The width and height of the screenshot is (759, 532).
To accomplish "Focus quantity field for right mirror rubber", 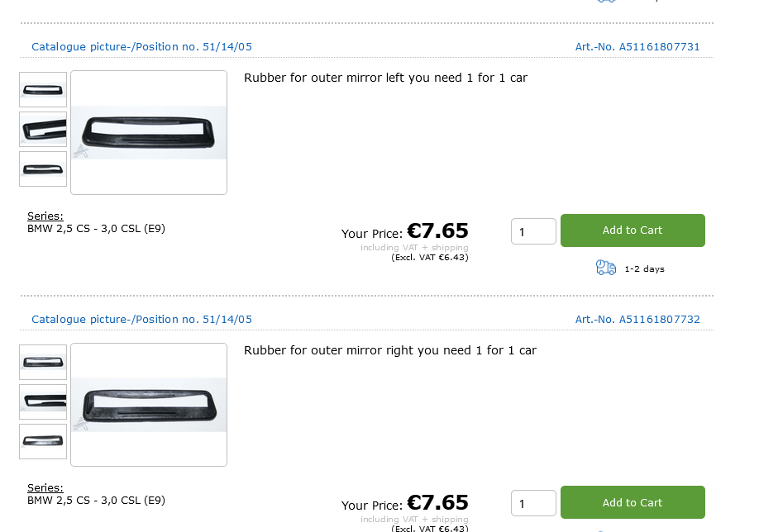I will pos(533,503).
